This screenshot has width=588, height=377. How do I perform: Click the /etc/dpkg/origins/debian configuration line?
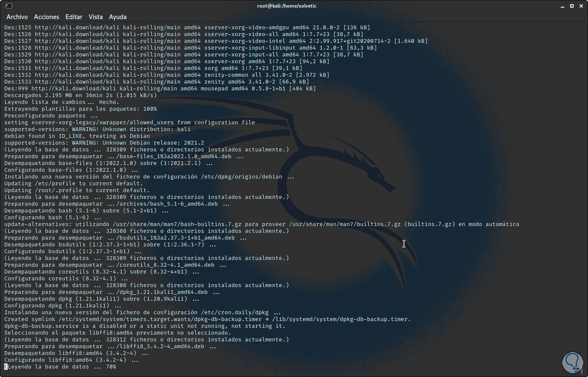pyautogui.click(x=149, y=177)
